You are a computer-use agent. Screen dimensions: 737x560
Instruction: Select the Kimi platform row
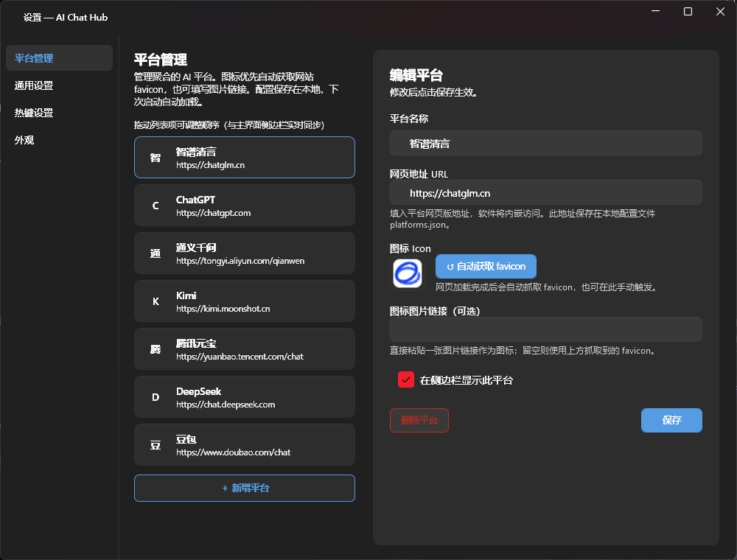pyautogui.click(x=245, y=301)
